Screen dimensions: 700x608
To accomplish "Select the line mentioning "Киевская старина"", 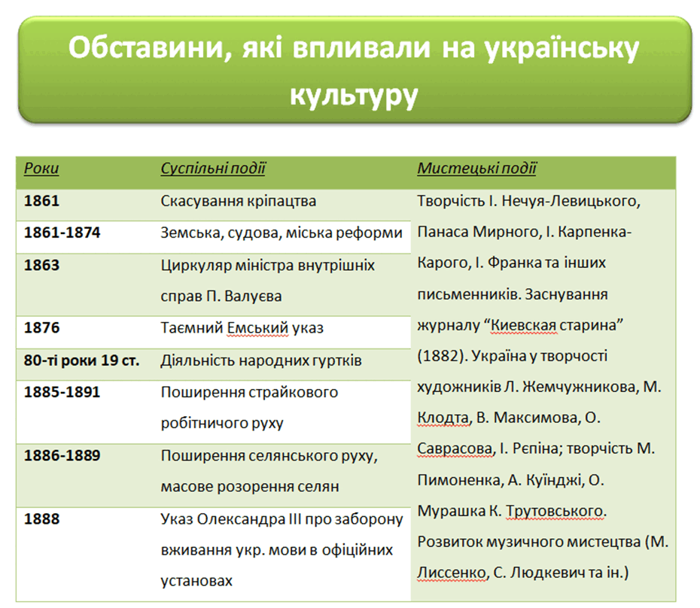I will pos(521,325).
